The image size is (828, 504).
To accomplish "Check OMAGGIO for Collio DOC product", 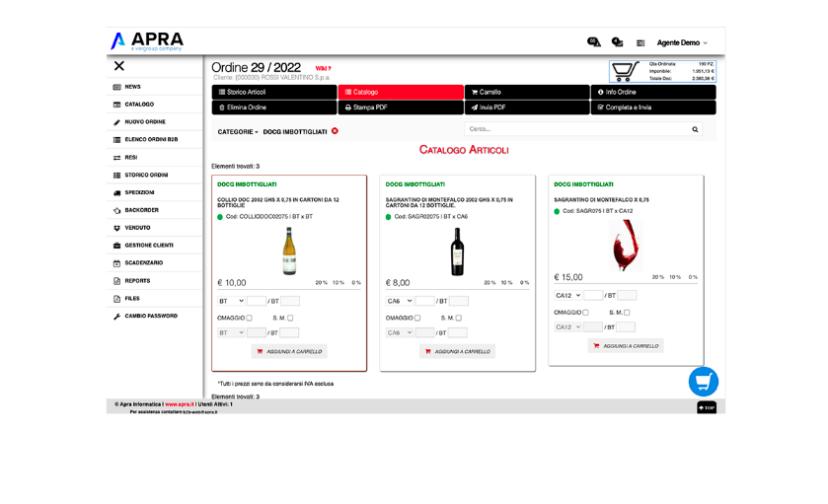I will (250, 318).
